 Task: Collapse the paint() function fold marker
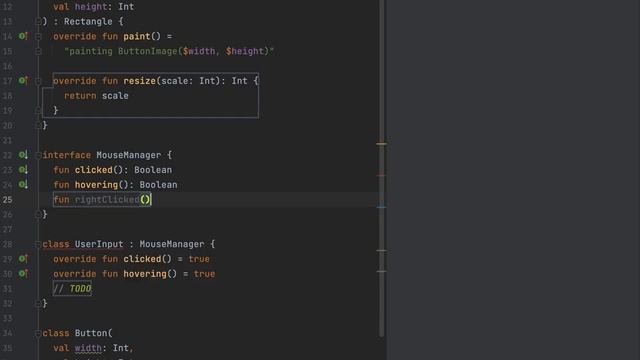coord(38,36)
